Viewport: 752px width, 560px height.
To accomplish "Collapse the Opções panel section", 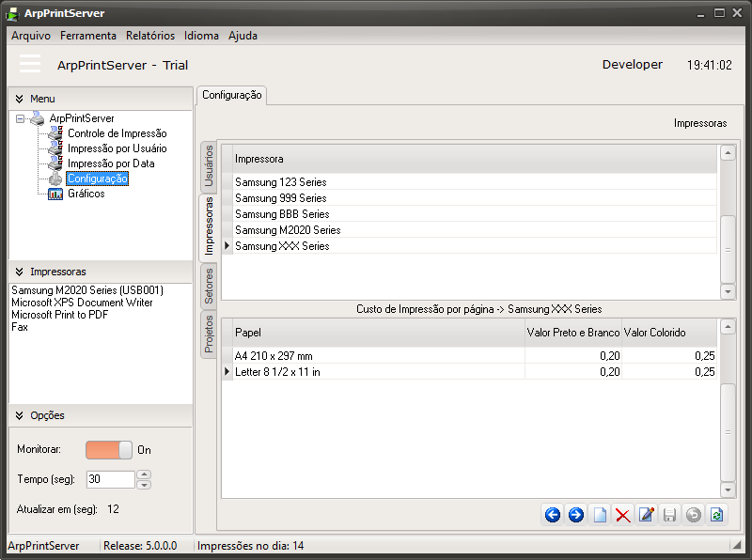I will (x=19, y=415).
